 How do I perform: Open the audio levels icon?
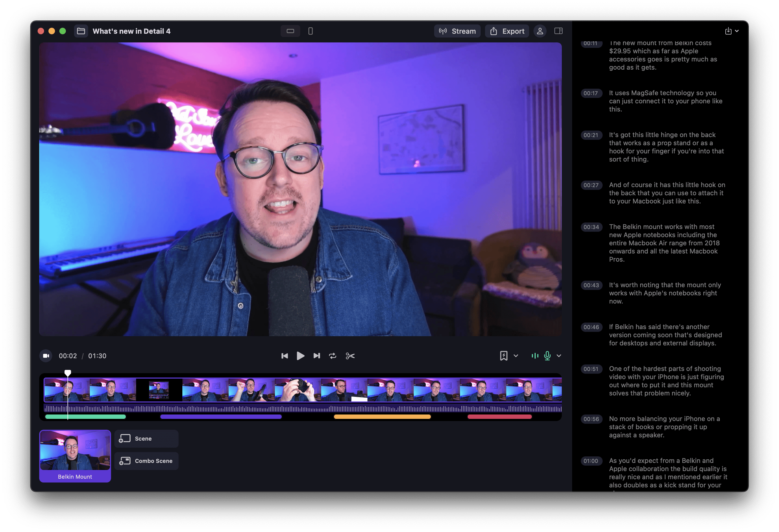535,356
